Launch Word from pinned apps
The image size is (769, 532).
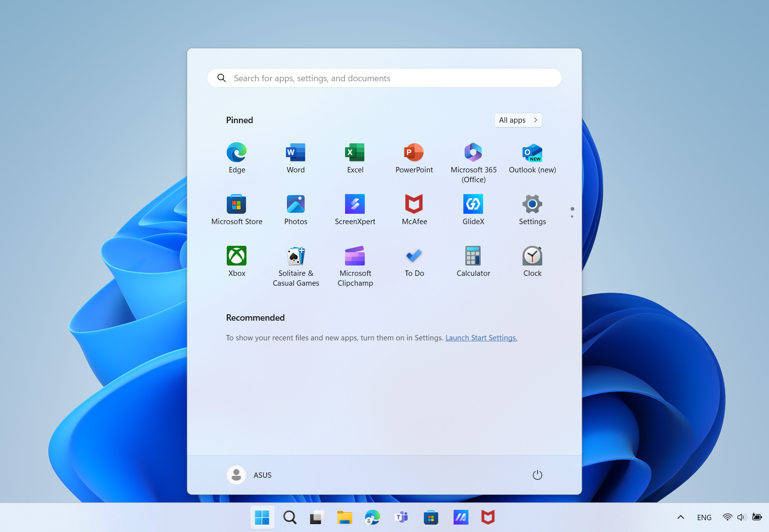(x=296, y=159)
